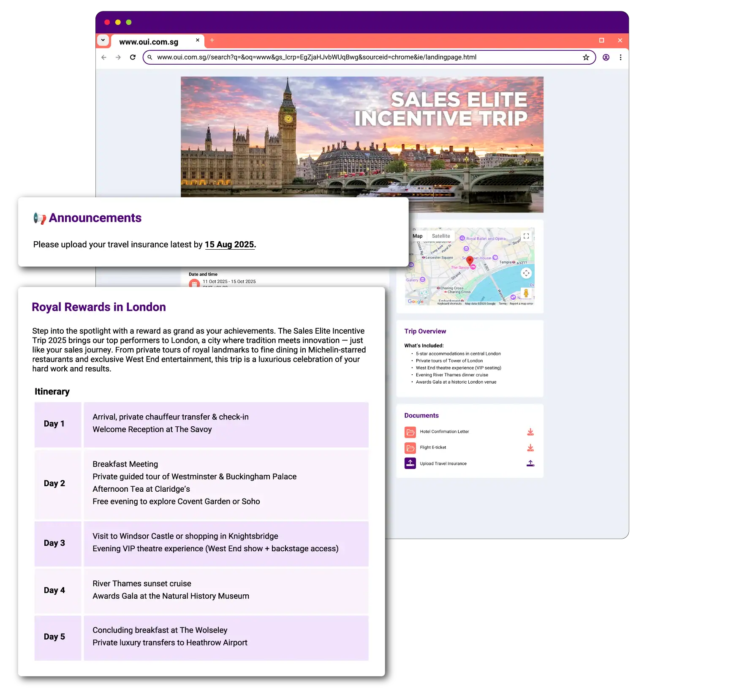Go forward with the browser forward arrow
Image resolution: width=731 pixels, height=700 pixels.
[118, 57]
